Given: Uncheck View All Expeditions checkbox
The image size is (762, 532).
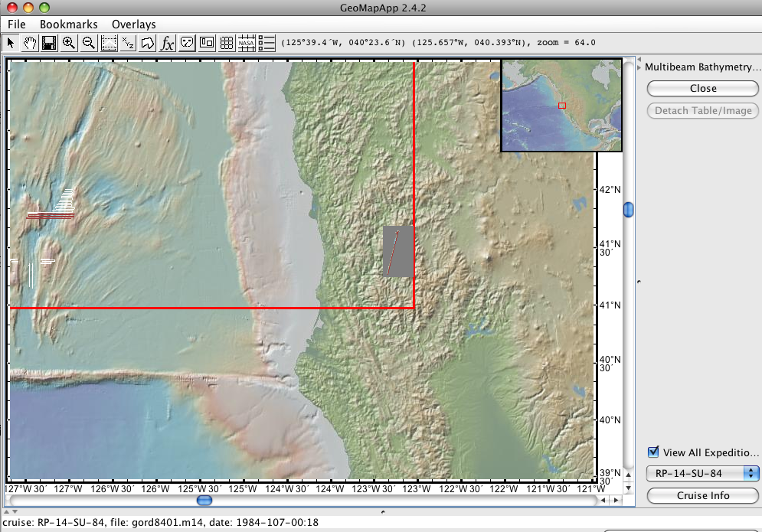Looking at the screenshot, I should [653, 452].
